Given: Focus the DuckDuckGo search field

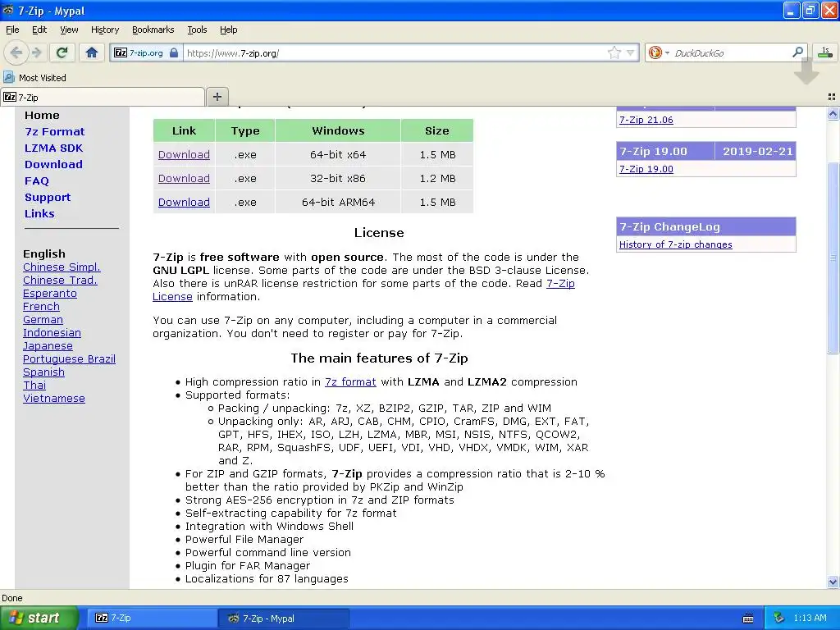Looking at the screenshot, I should [x=731, y=53].
